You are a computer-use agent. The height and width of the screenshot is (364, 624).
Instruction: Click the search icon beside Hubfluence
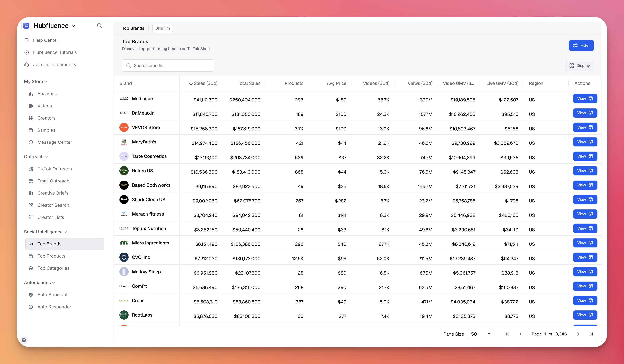[99, 26]
